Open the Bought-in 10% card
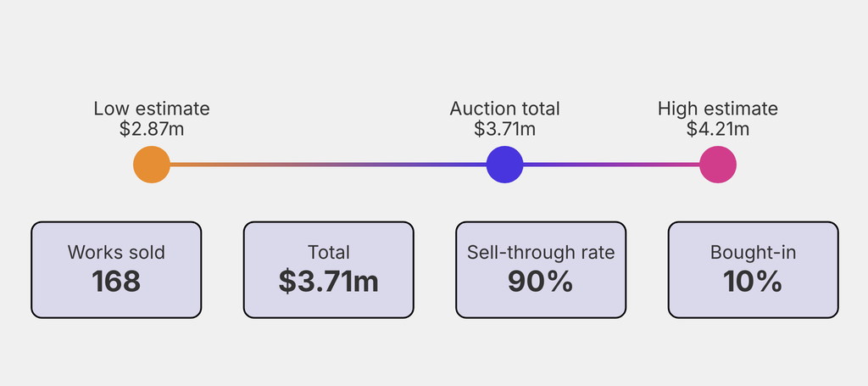The image size is (868, 386). [x=754, y=270]
